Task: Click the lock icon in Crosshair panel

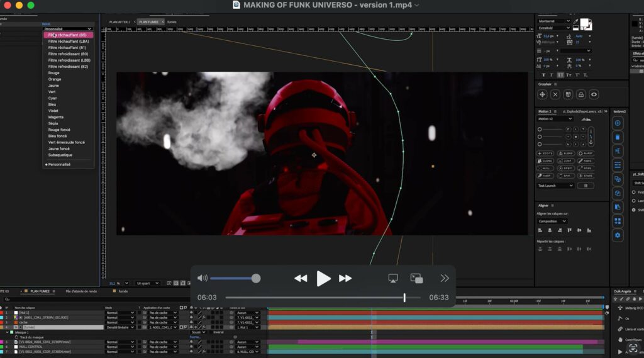Action: (x=580, y=94)
